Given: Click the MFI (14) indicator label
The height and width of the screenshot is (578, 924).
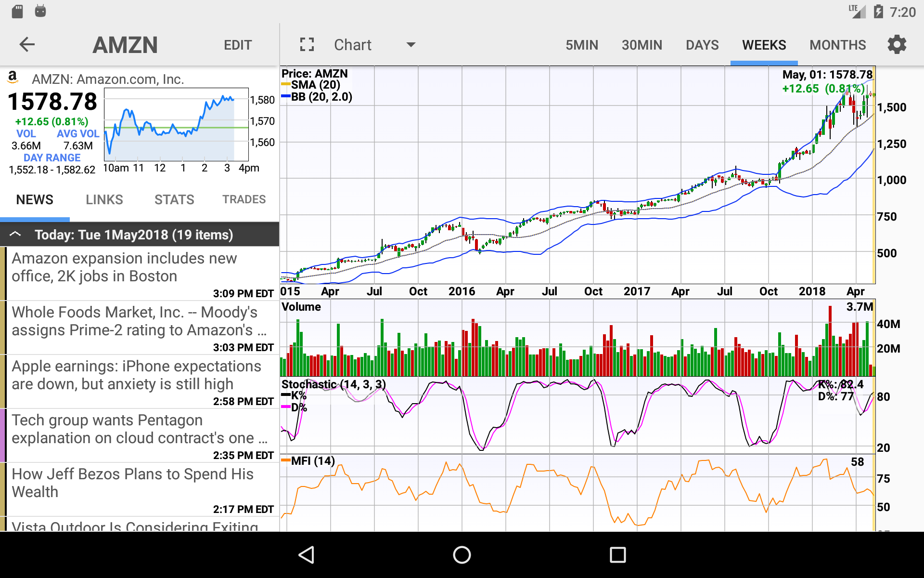Looking at the screenshot, I should coord(313,461).
